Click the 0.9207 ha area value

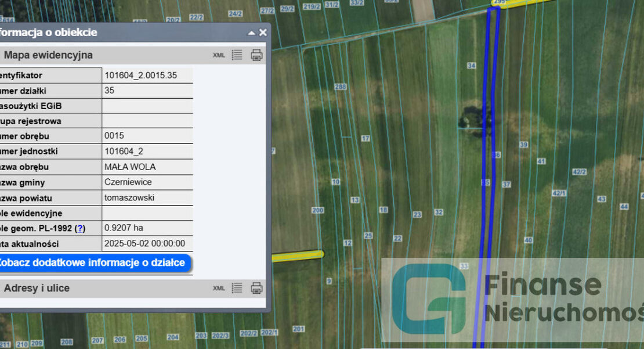pos(124,229)
